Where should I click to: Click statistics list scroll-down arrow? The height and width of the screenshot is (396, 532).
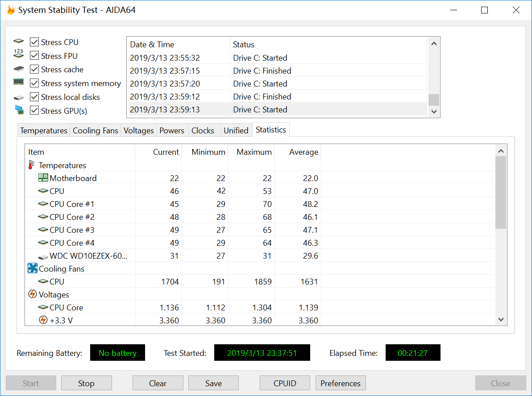point(501,319)
